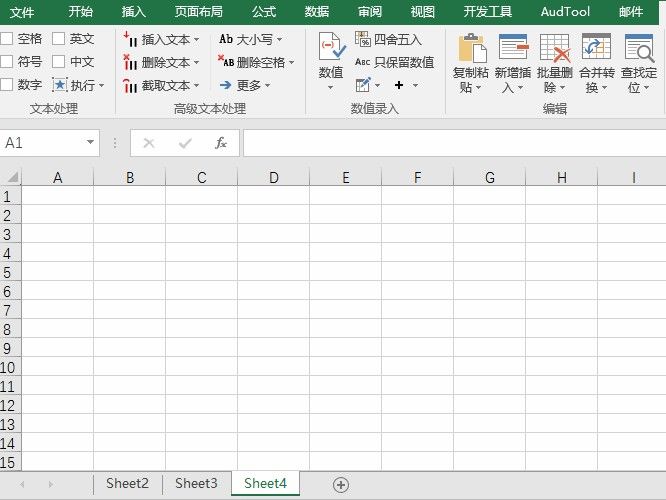Click the formula bar input field
The width and height of the screenshot is (666, 500).
454,143
